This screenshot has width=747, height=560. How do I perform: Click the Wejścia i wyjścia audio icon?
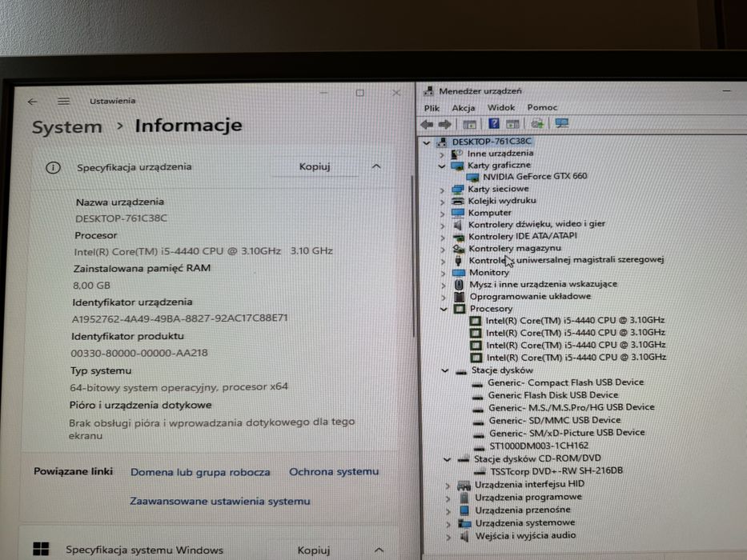click(464, 537)
